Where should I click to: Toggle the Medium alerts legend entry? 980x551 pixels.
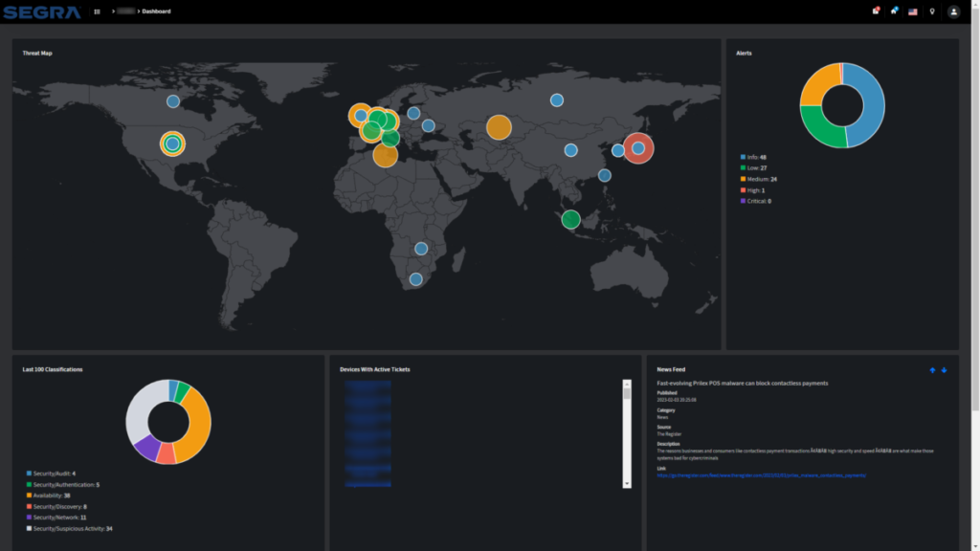tap(759, 179)
